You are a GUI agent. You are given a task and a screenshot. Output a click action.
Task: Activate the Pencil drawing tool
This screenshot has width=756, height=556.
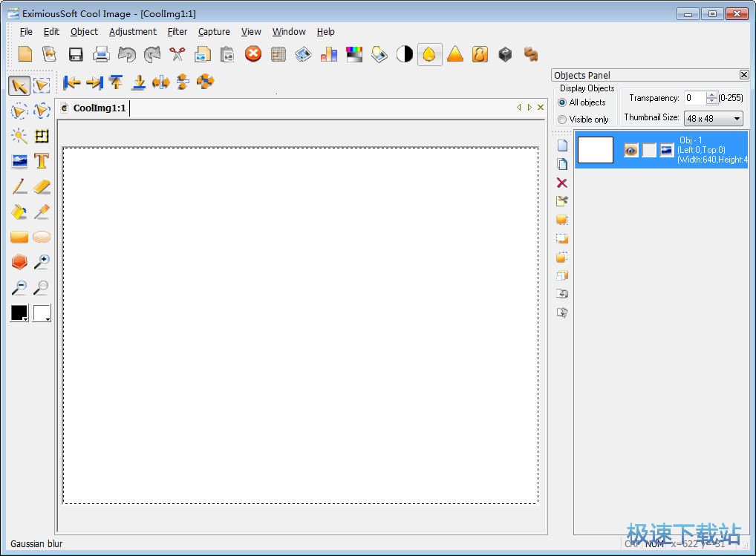pyautogui.click(x=19, y=186)
